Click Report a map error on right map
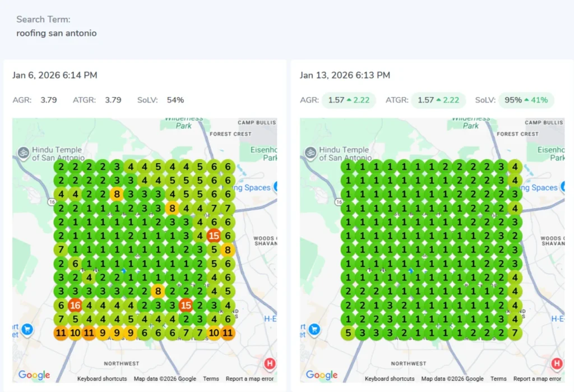 coord(537,379)
